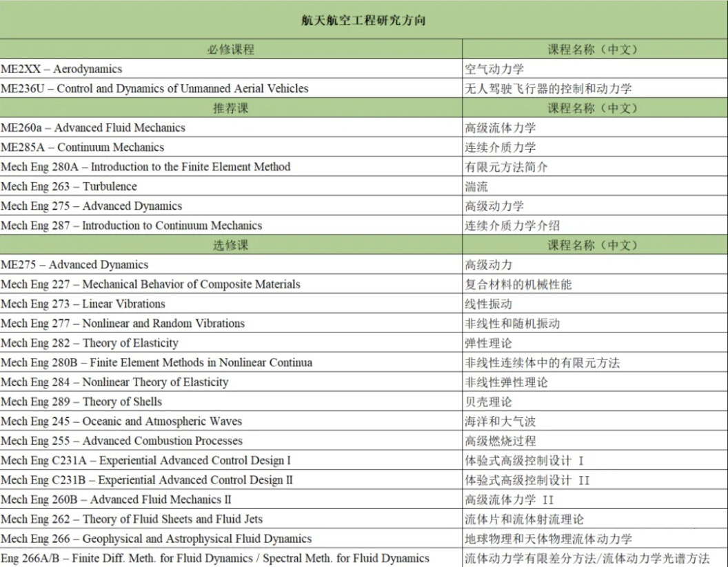Select the 推荐课 section header
Viewport: 728px width, 567px height.
click(231, 108)
